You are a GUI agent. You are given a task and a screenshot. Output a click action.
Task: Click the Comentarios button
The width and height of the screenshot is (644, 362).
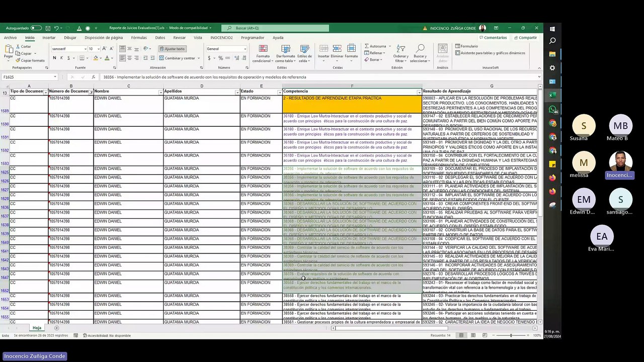pos(493,38)
